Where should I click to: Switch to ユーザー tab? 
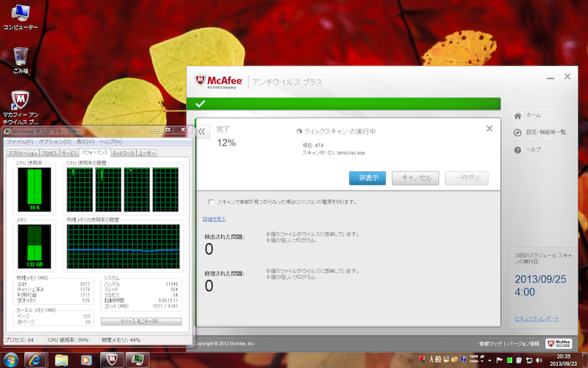click(x=146, y=153)
